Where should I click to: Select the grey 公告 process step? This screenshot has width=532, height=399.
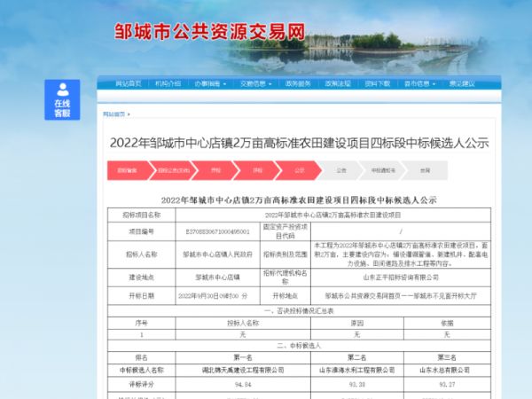341,170
